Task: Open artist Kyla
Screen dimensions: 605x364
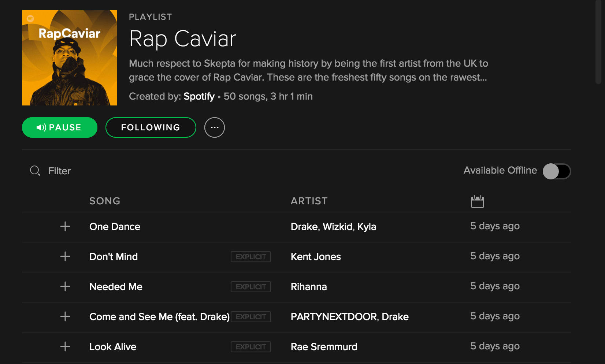Action: pyautogui.click(x=367, y=227)
